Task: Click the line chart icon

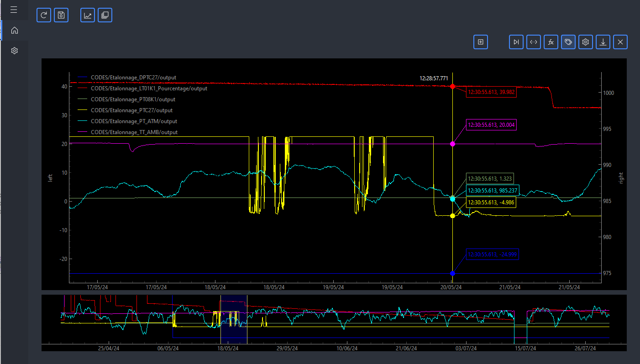Action: (x=88, y=15)
